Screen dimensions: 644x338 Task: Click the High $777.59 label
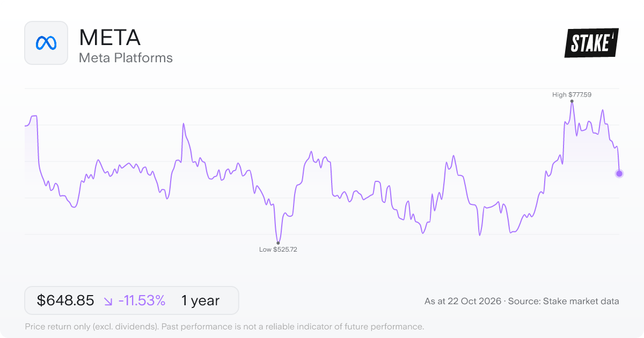point(572,94)
